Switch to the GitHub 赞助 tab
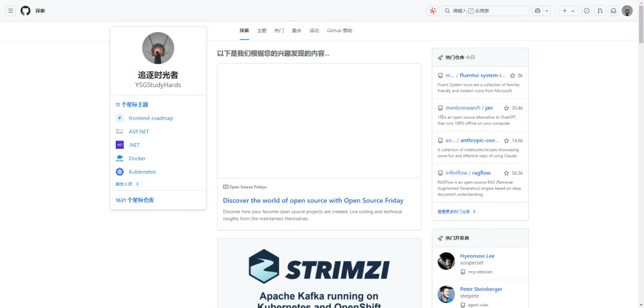Image resolution: width=644 pixels, height=308 pixels. click(339, 31)
